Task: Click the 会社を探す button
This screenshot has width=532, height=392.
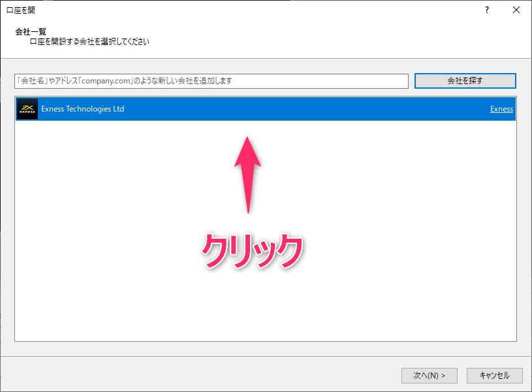Action: (465, 81)
